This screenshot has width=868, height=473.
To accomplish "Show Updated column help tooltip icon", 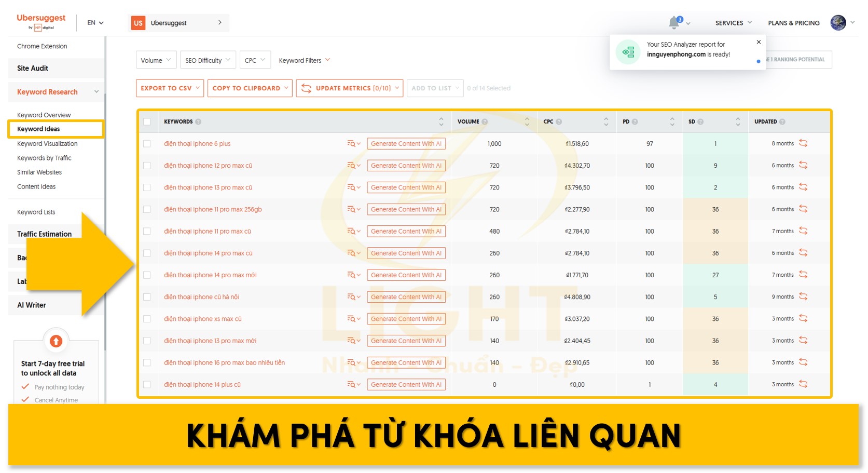I will pyautogui.click(x=782, y=121).
